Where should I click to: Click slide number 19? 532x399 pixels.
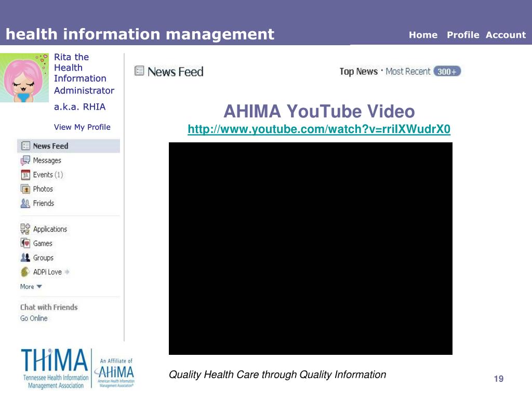point(498,379)
